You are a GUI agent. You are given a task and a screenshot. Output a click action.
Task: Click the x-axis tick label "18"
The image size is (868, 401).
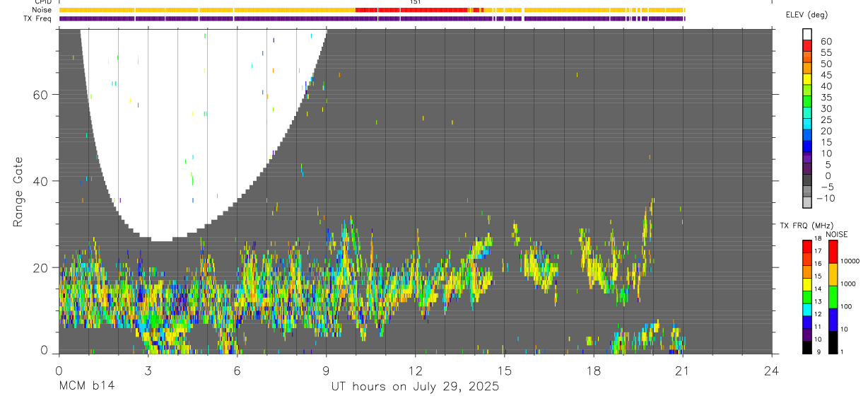click(594, 370)
